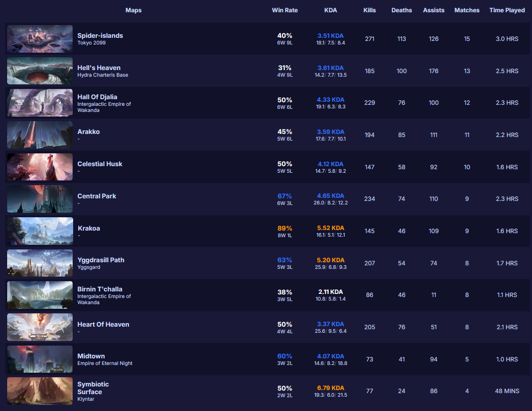The height and width of the screenshot is (411, 532).
Task: Click the Hall Of Djalia map name
Action: click(x=97, y=97)
